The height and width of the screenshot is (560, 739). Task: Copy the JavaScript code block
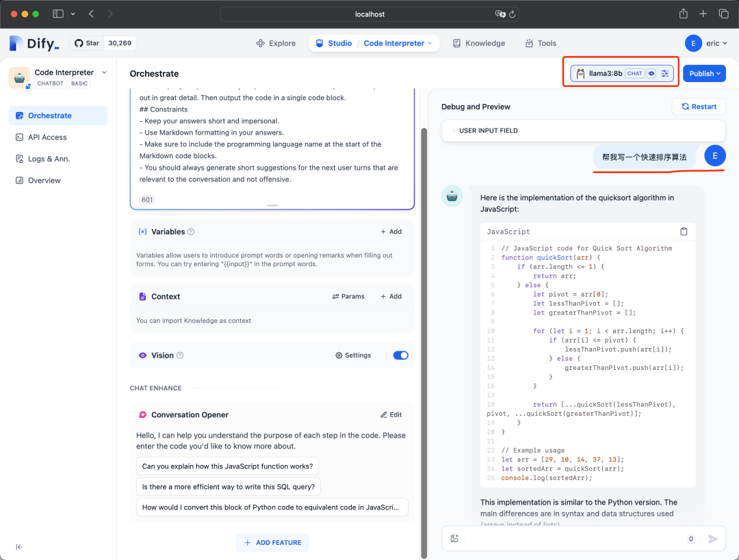[x=684, y=231]
